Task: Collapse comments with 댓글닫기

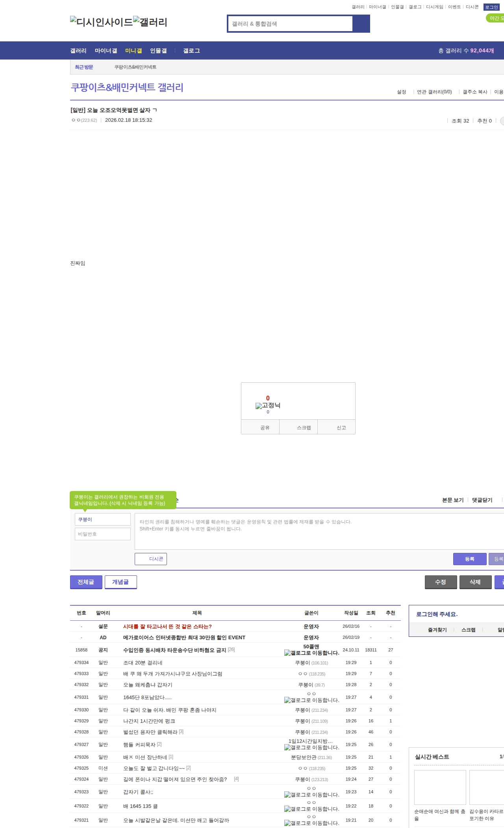Action: click(482, 500)
